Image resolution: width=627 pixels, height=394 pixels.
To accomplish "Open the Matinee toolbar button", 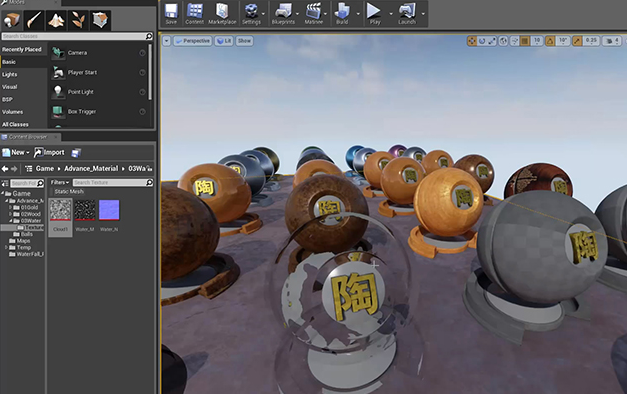I will pyautogui.click(x=314, y=14).
